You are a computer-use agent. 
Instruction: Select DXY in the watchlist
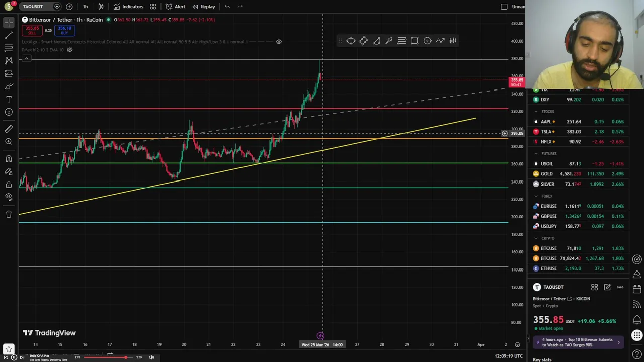[578, 100]
